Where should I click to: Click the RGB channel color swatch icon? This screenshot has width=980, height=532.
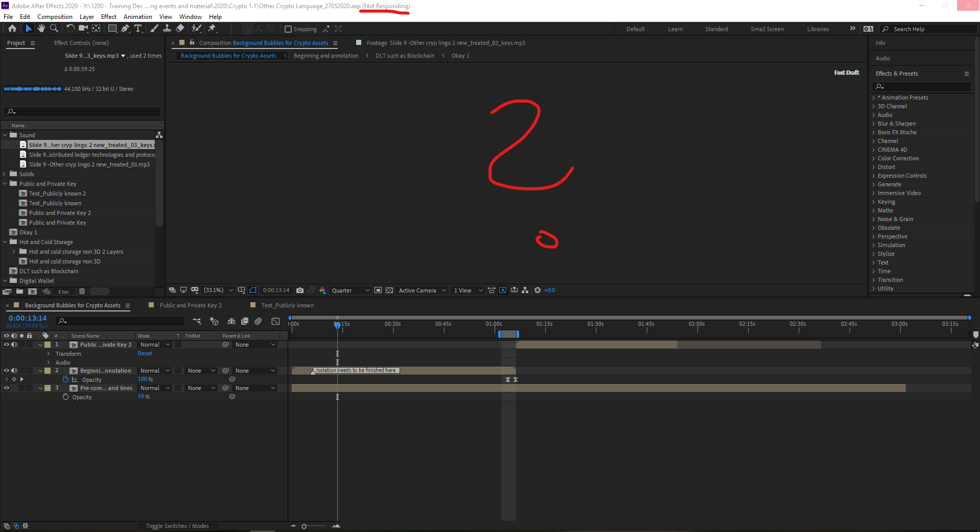click(322, 290)
